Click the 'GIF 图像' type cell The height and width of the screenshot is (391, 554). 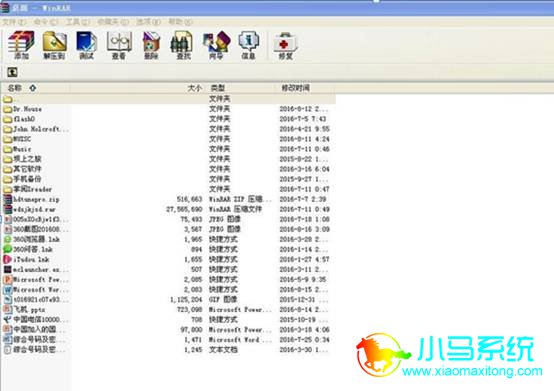(x=223, y=300)
